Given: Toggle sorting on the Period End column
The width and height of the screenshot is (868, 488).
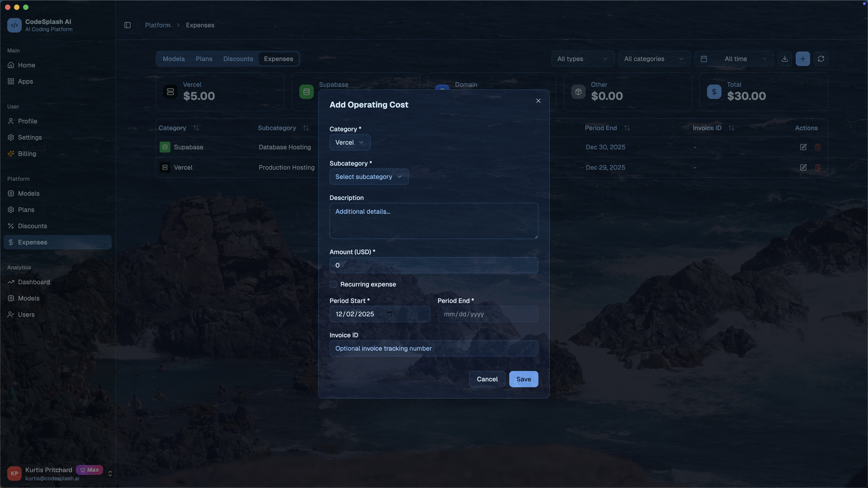Looking at the screenshot, I should click(627, 128).
